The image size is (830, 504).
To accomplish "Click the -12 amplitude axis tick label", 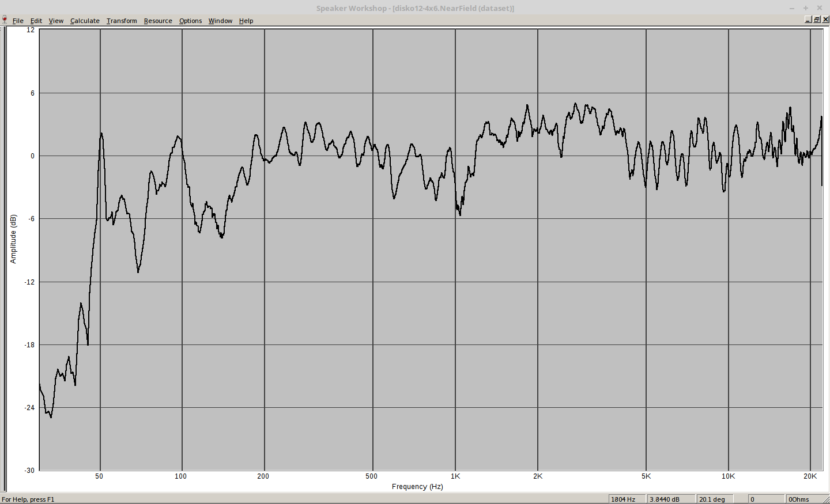I will [29, 282].
